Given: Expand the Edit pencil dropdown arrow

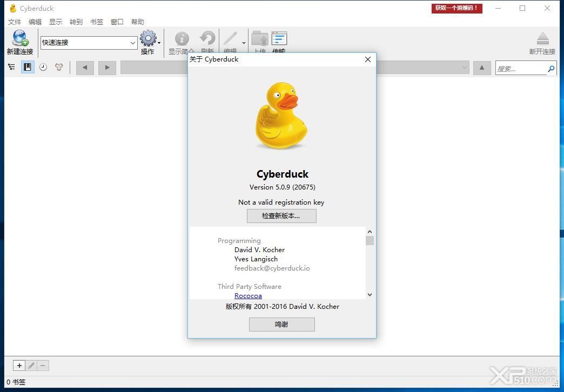Looking at the screenshot, I should pyautogui.click(x=244, y=43).
